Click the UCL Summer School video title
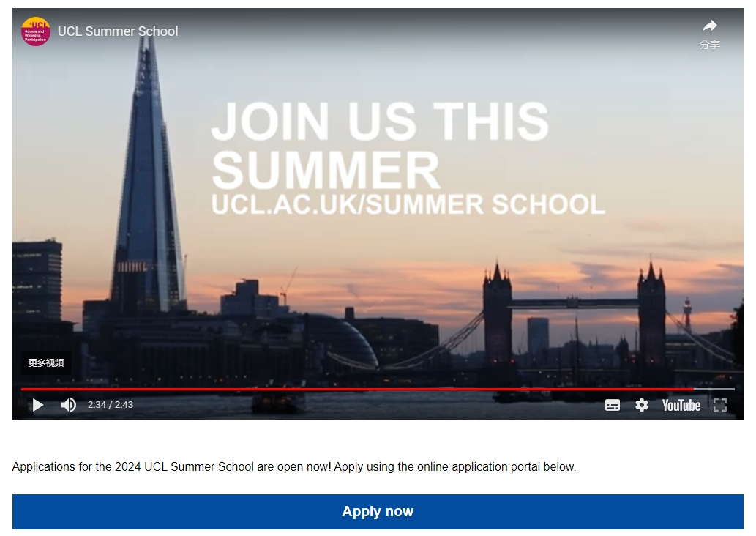 118,31
